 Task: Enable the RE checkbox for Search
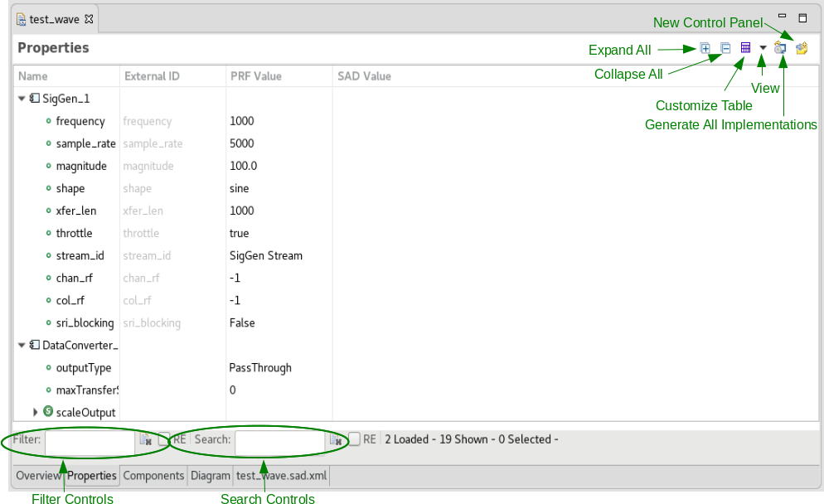click(x=354, y=439)
